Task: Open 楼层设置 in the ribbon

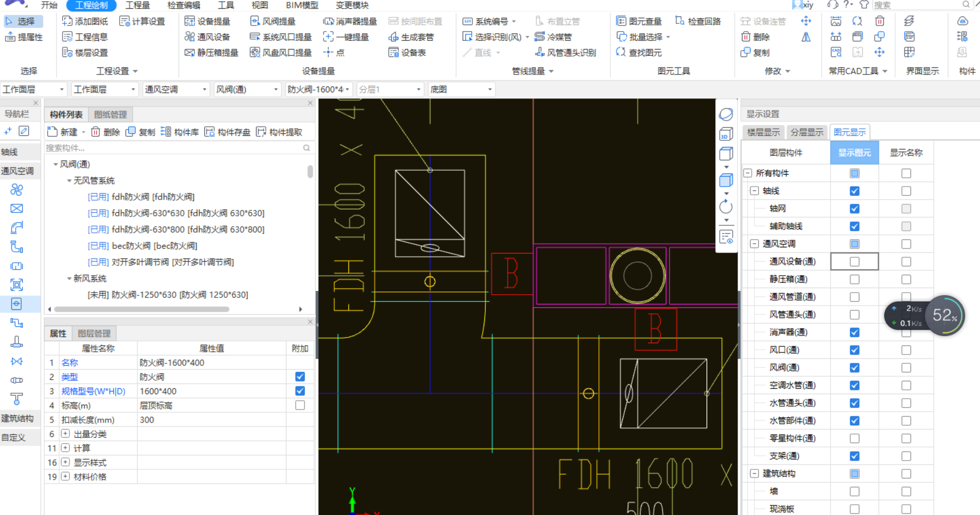Action: coord(84,53)
